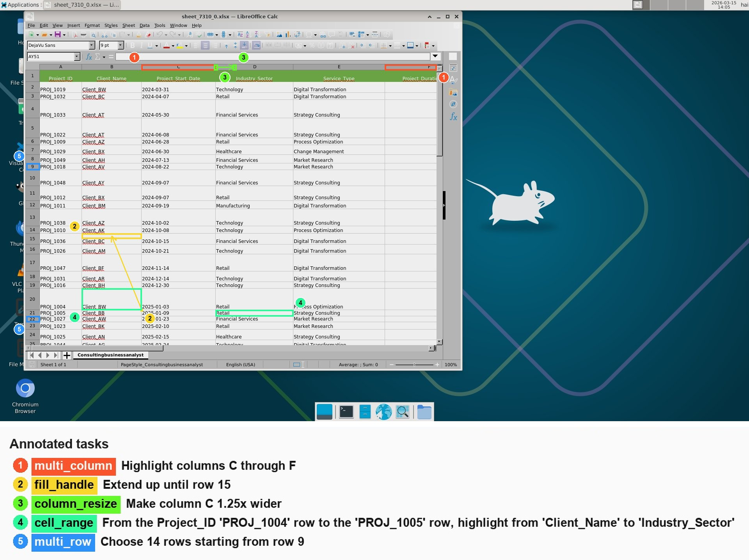Print the document with the printer icon
This screenshot has height=560, width=749.
[83, 35]
